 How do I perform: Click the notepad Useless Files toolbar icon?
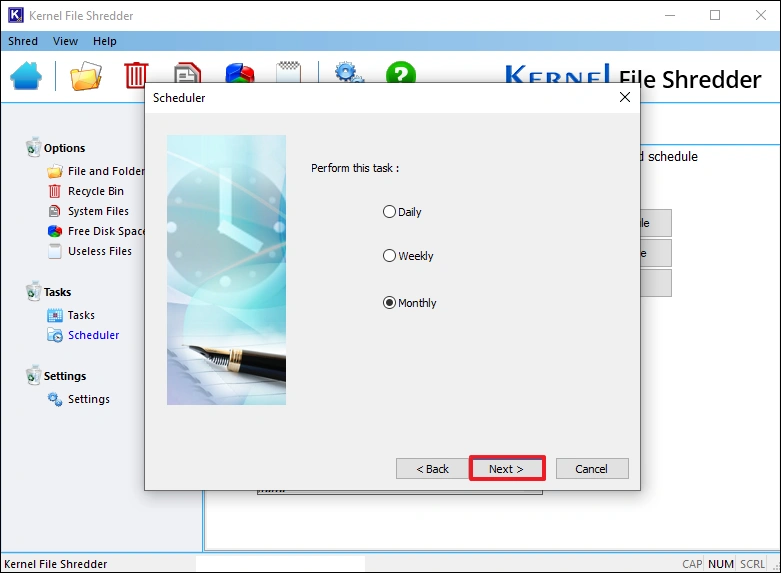pyautogui.click(x=289, y=75)
